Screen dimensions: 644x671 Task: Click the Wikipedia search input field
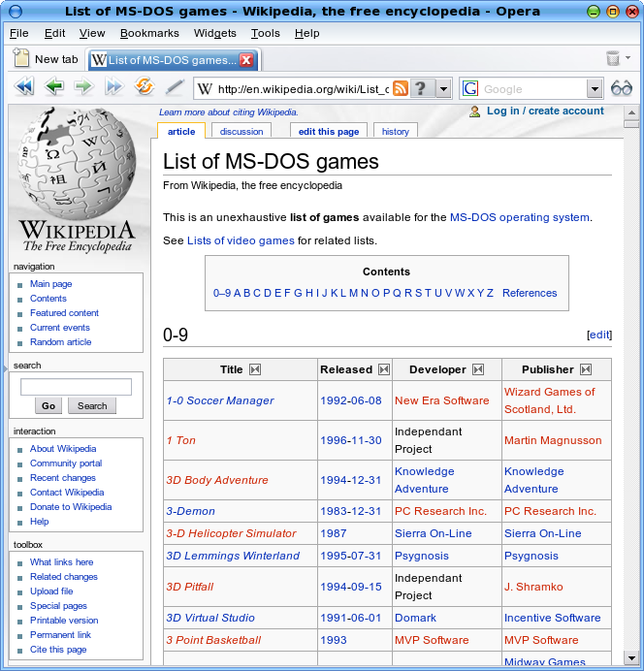click(77, 387)
